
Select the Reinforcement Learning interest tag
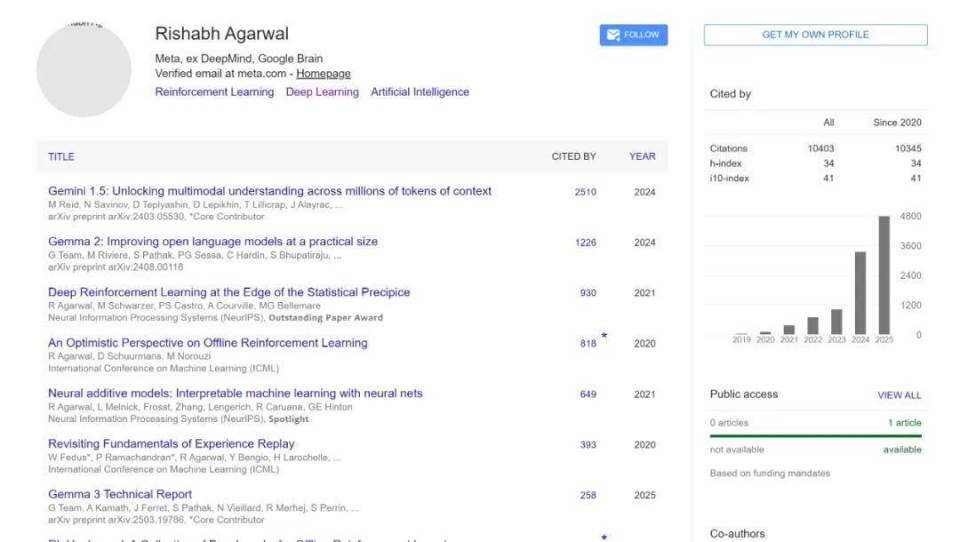pyautogui.click(x=214, y=92)
